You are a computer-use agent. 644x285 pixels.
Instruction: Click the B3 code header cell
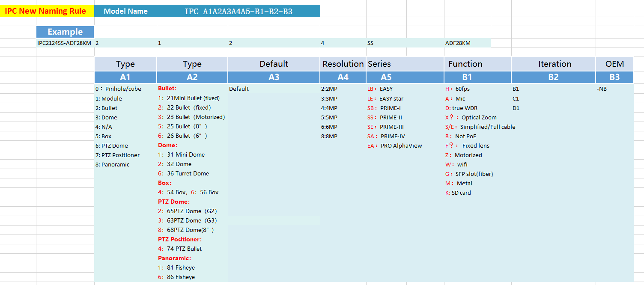click(614, 77)
